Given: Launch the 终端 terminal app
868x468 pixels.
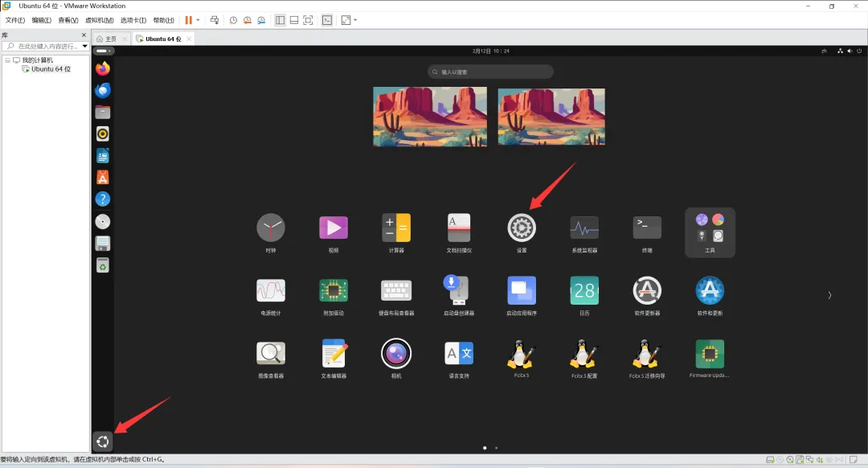Looking at the screenshot, I should pos(647,228).
